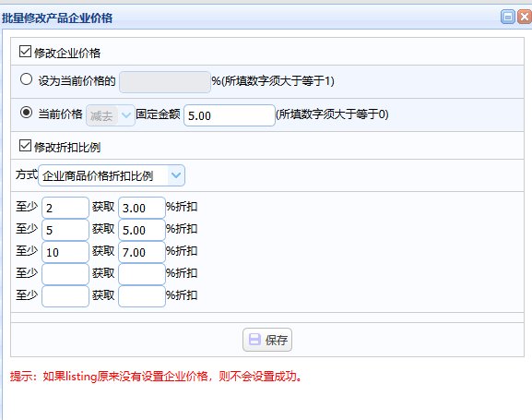Click the 保存 save button

coord(267,340)
